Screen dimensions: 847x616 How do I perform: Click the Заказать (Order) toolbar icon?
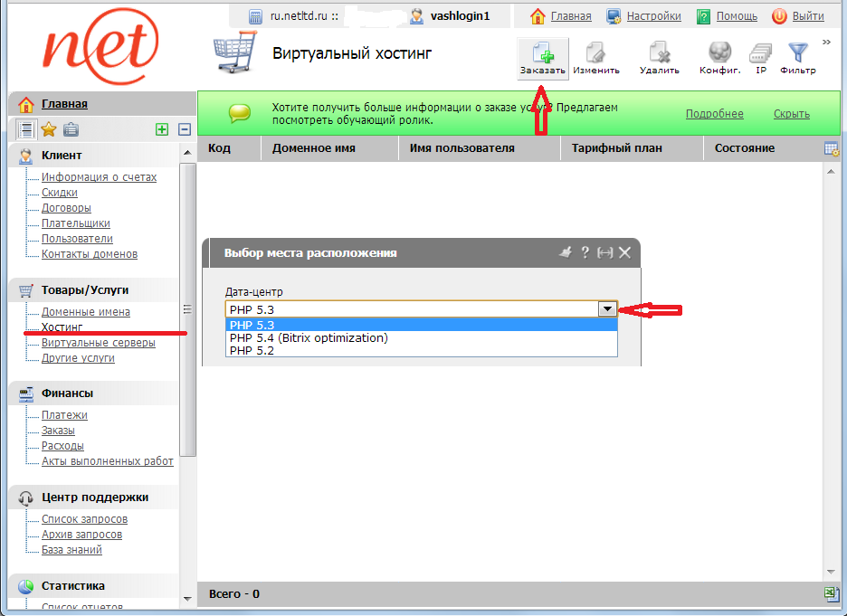point(543,57)
